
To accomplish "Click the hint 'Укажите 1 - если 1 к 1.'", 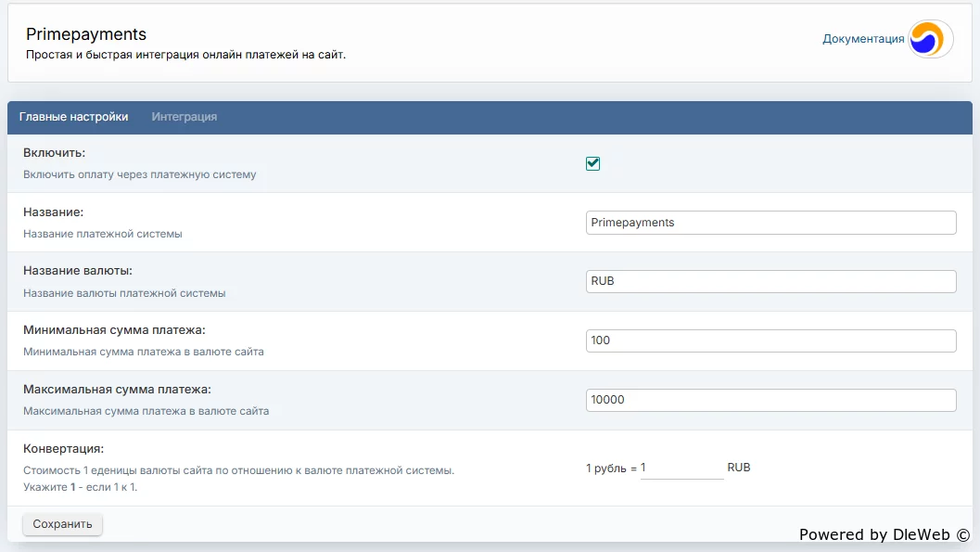I will click(80, 487).
